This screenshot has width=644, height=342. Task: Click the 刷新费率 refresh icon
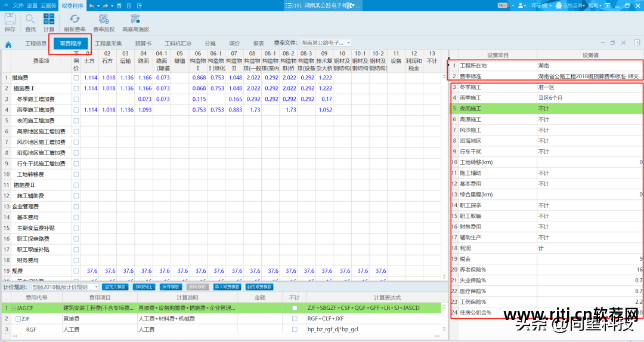coord(75,21)
